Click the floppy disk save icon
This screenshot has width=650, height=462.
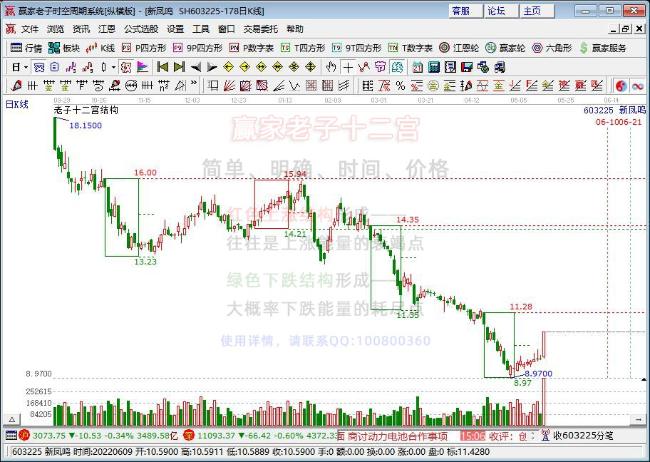coord(467,67)
